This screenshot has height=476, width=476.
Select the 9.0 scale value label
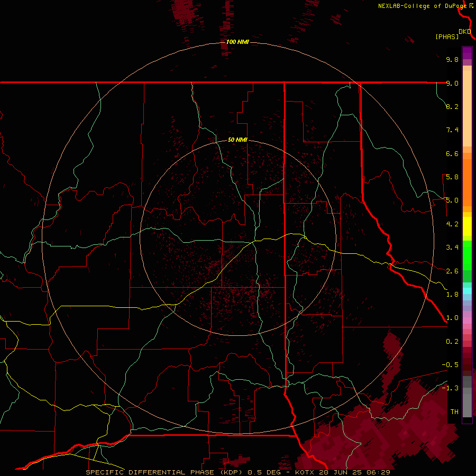452,83
